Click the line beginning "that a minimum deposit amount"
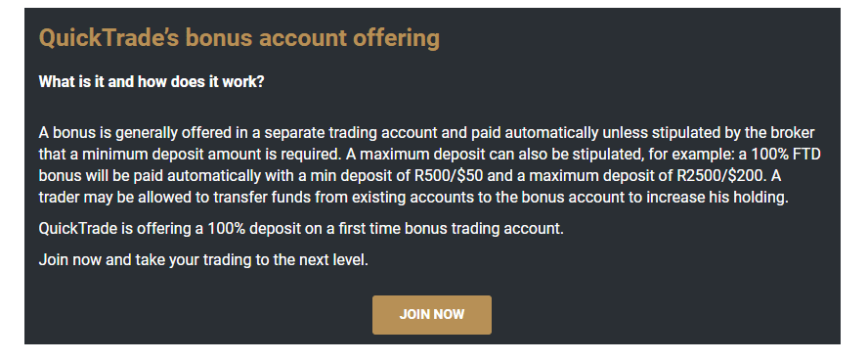 429,155
